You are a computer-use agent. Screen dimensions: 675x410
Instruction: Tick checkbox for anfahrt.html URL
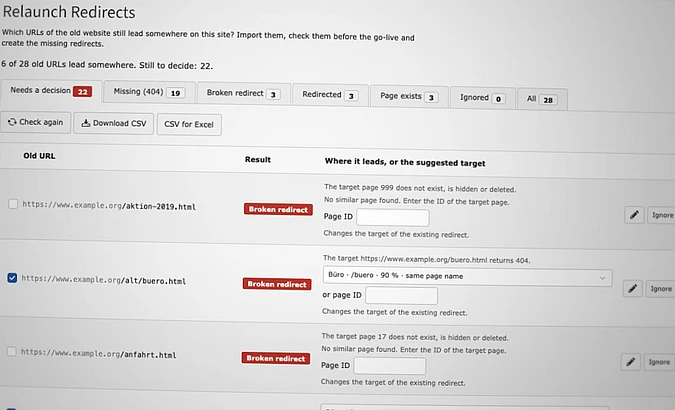click(x=12, y=351)
